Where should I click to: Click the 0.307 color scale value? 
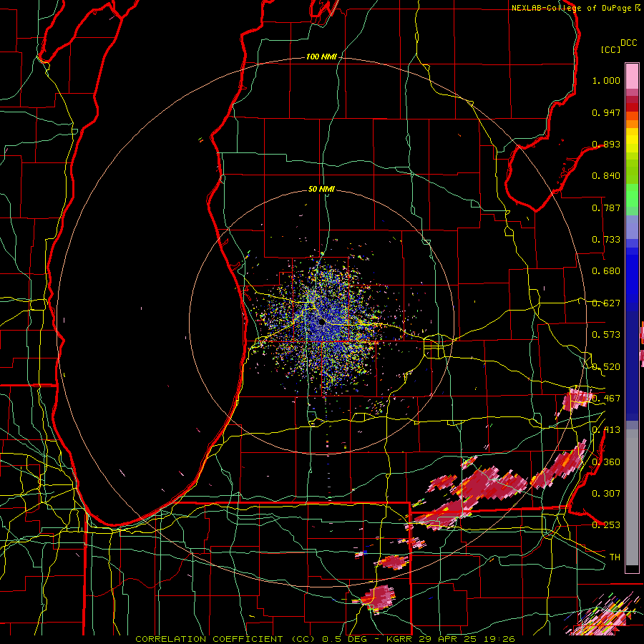pos(606,494)
